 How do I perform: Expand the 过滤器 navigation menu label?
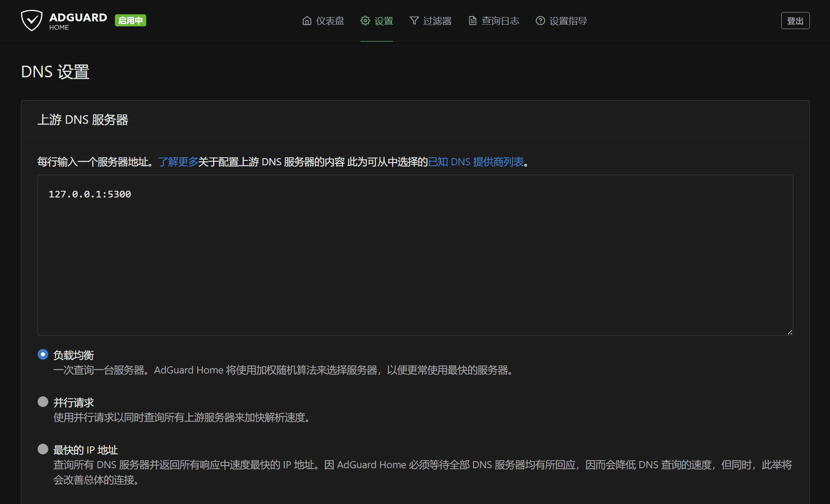(x=437, y=21)
